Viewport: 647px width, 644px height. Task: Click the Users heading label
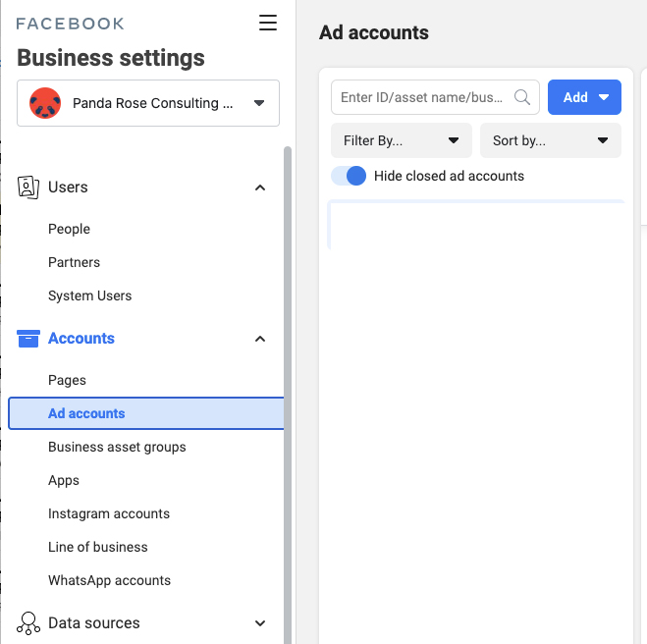(x=68, y=188)
